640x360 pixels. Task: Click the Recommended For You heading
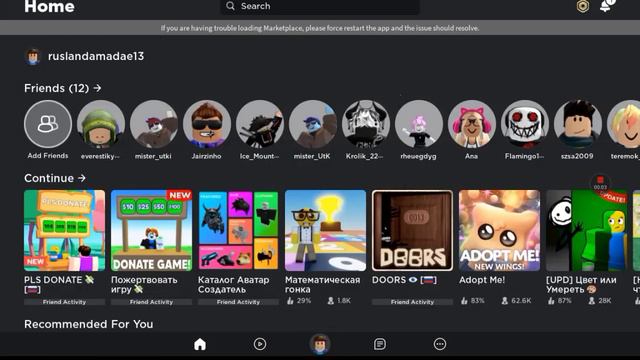coord(89,324)
